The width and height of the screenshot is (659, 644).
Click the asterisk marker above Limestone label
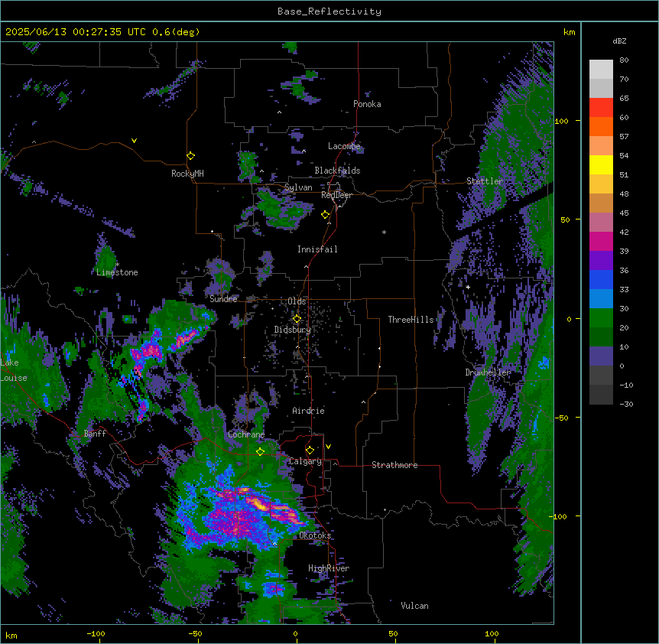[118, 265]
